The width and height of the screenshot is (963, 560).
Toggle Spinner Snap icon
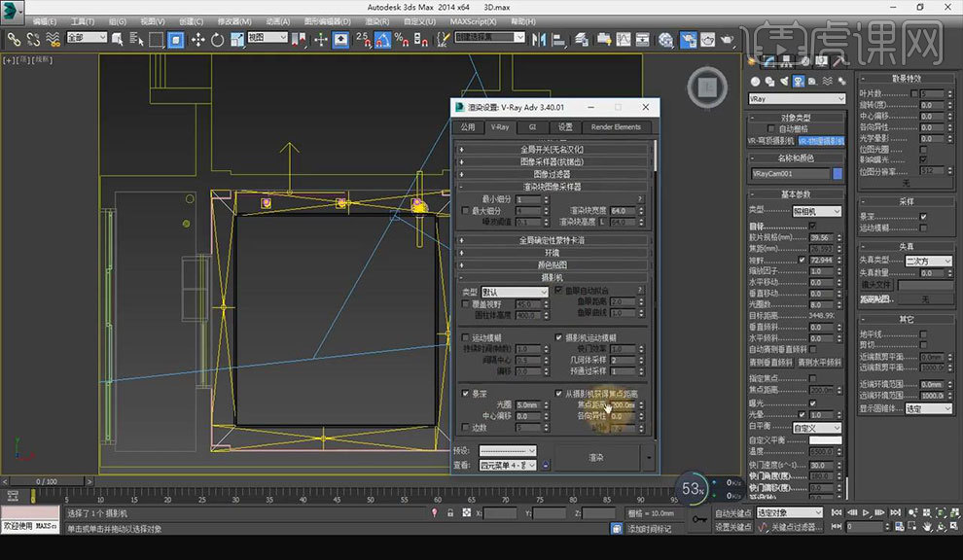click(420, 40)
